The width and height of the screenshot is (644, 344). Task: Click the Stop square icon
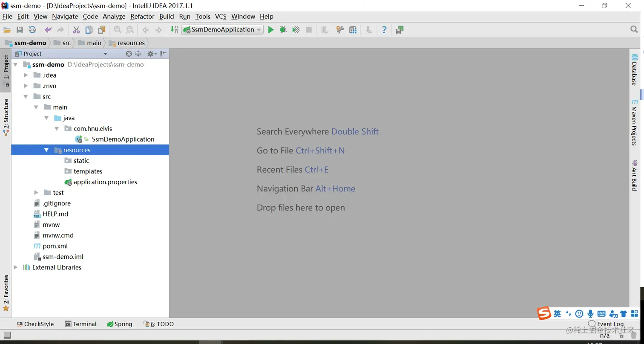(309, 30)
